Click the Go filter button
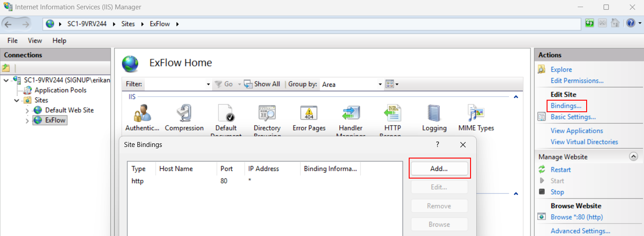This screenshot has height=236, width=644. coord(224,84)
